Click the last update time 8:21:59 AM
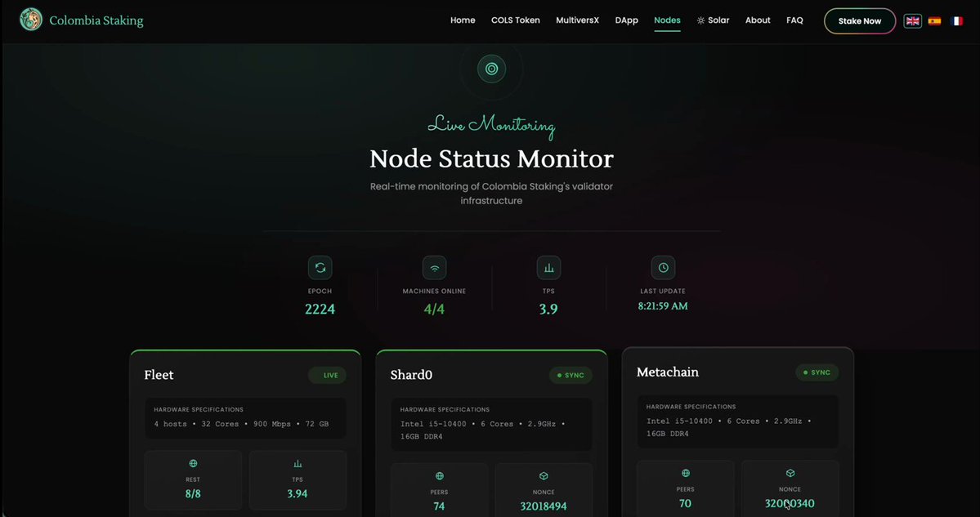Viewport: 980px width, 517px height. [x=663, y=306]
